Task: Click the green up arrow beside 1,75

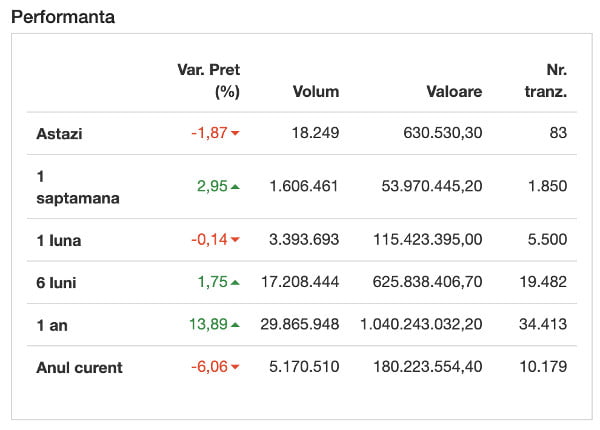Action: coord(235,283)
